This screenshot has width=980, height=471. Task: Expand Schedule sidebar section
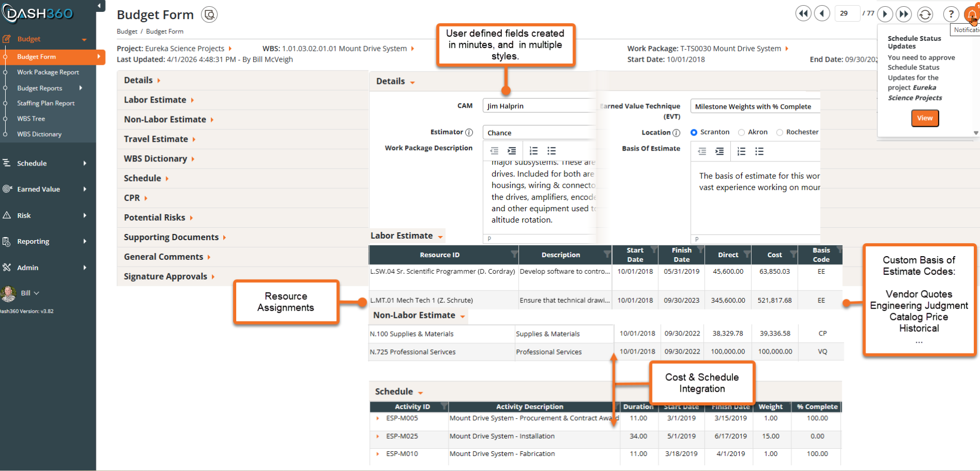48,163
